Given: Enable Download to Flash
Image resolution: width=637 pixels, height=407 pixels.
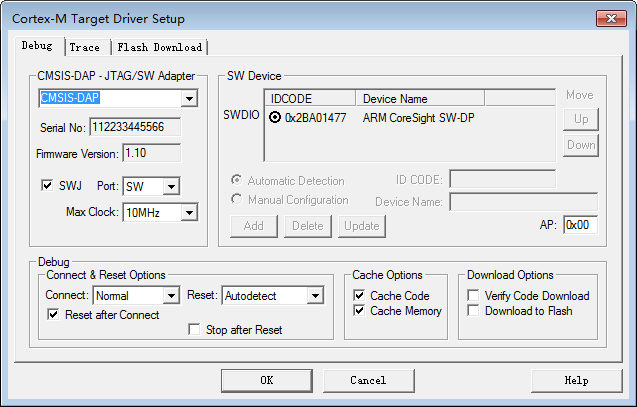Looking at the screenshot, I should [x=473, y=311].
